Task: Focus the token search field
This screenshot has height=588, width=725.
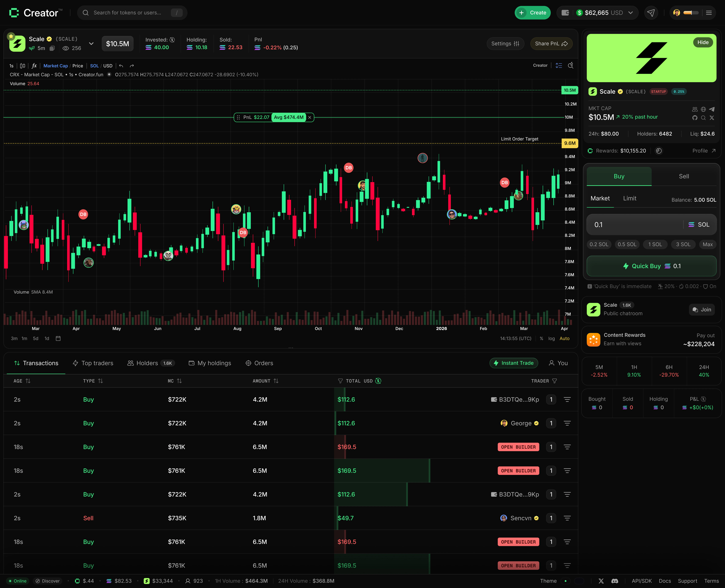Action: (x=132, y=13)
